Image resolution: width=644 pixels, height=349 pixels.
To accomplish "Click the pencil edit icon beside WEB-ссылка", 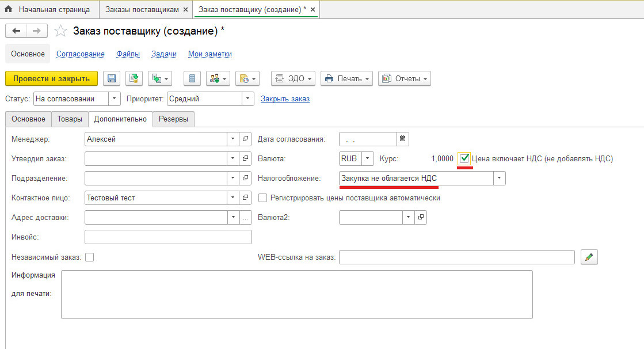I will click(x=589, y=257).
